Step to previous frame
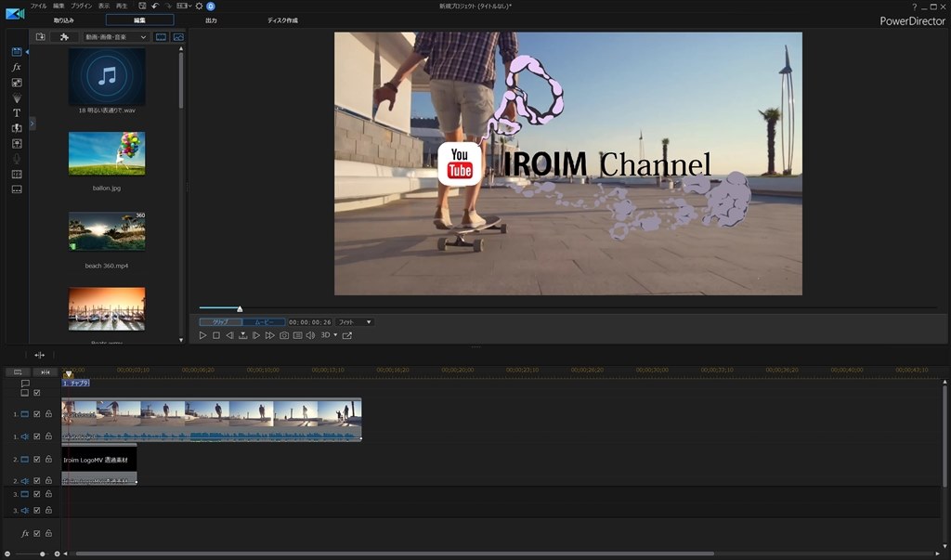Image resolution: width=951 pixels, height=560 pixels. point(229,335)
